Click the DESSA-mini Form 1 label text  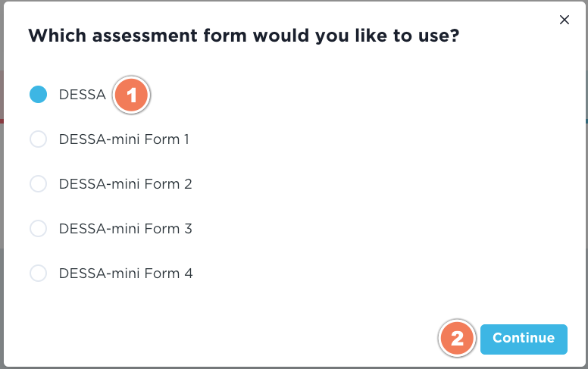(124, 139)
